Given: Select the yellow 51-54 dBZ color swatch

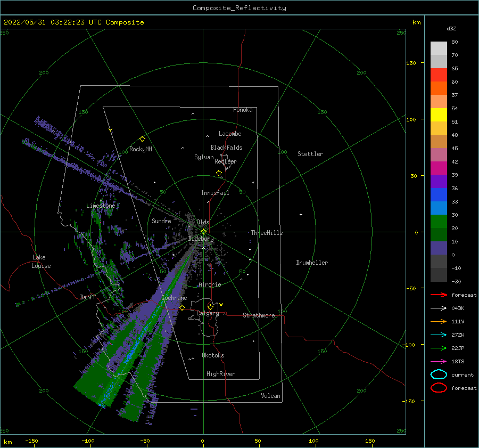Looking at the screenshot, I should 439,115.
